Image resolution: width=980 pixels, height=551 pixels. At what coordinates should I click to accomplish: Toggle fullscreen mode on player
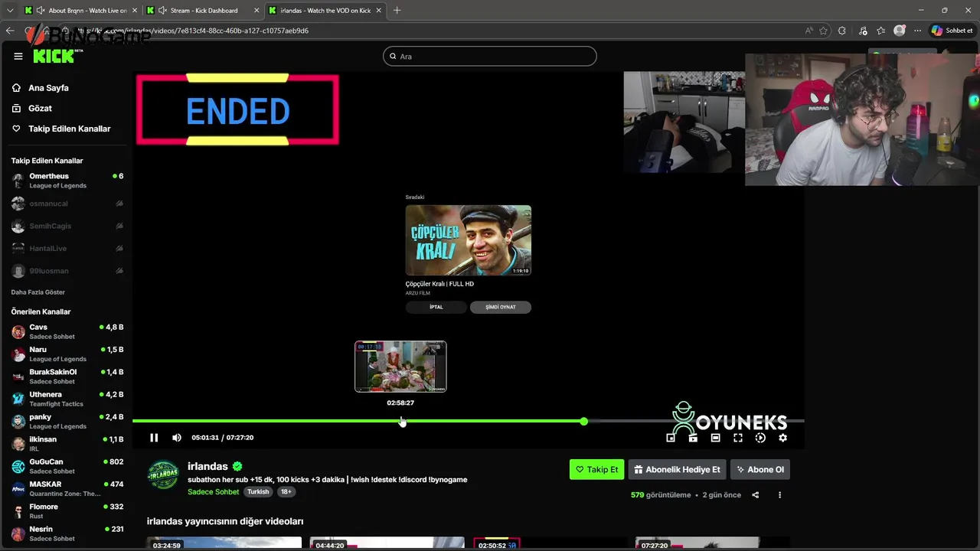click(738, 438)
